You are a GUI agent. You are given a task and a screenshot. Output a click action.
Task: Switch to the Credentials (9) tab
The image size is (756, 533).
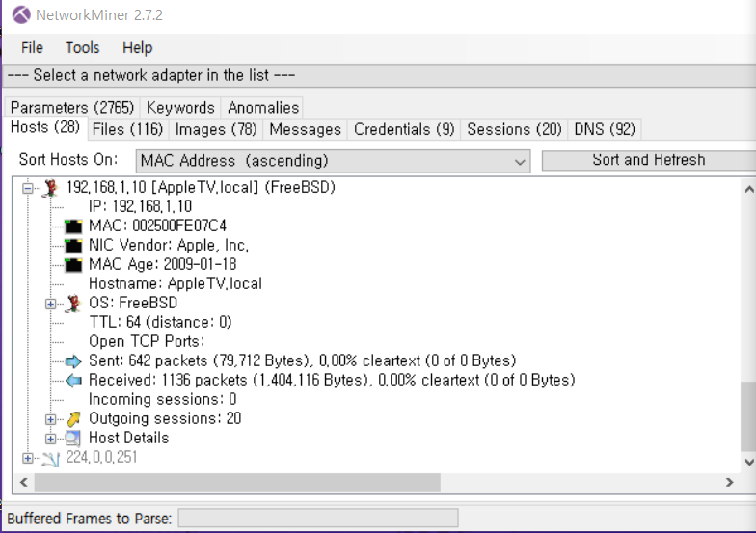(x=404, y=129)
